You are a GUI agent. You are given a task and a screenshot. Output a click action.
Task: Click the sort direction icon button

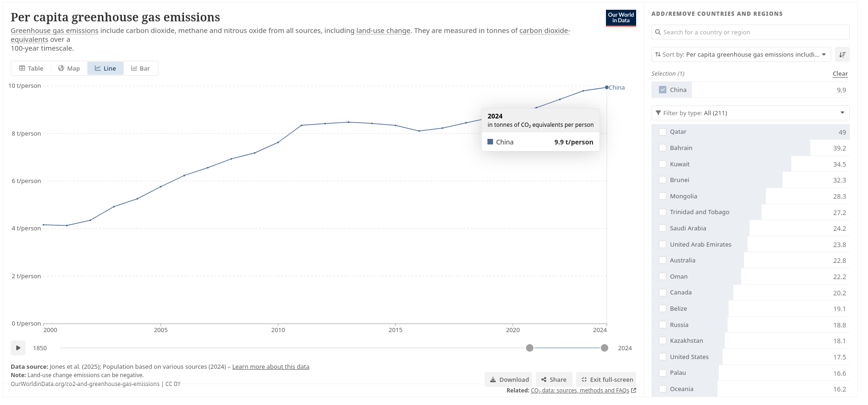[x=842, y=55]
